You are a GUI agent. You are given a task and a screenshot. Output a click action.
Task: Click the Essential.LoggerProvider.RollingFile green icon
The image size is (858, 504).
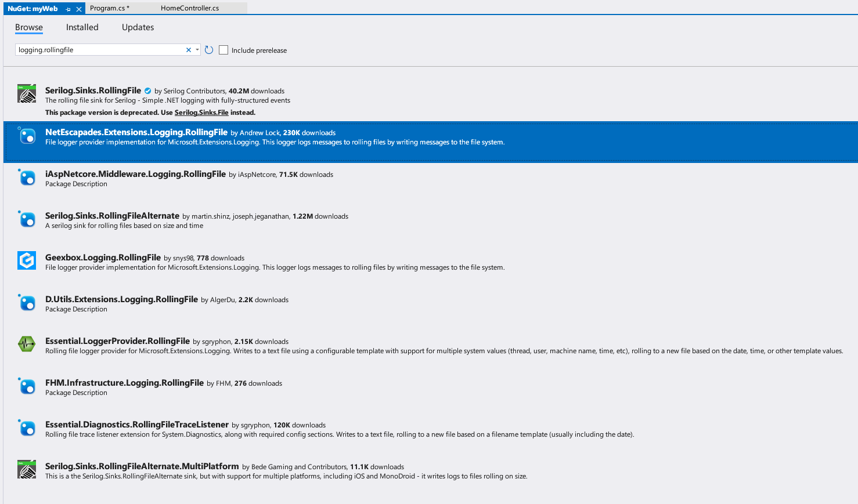coord(27,344)
